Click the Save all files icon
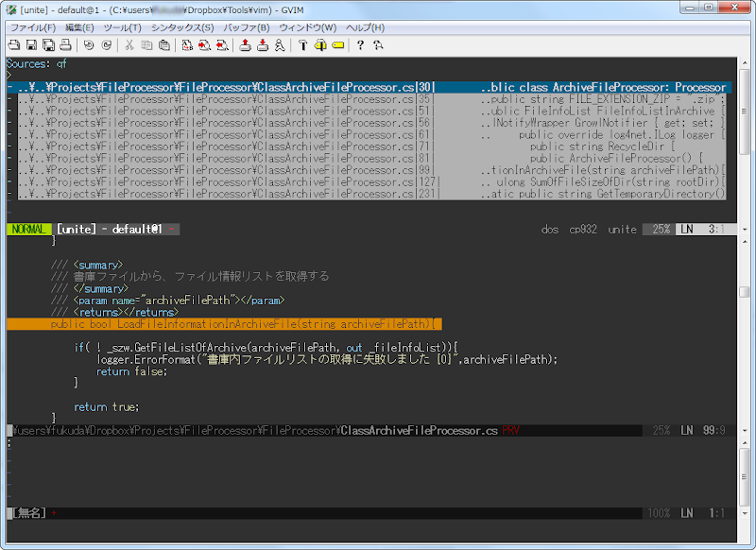The width and height of the screenshot is (756, 550). [49, 45]
